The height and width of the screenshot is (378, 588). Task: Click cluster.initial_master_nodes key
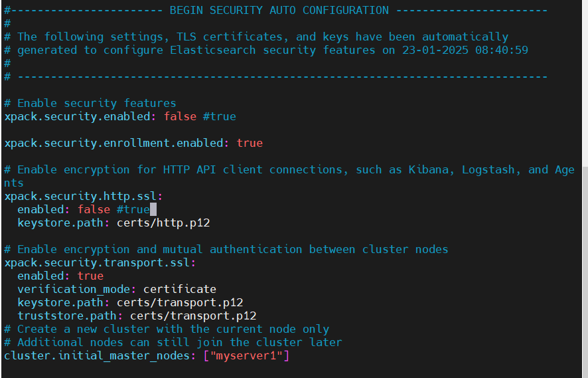[x=97, y=355]
